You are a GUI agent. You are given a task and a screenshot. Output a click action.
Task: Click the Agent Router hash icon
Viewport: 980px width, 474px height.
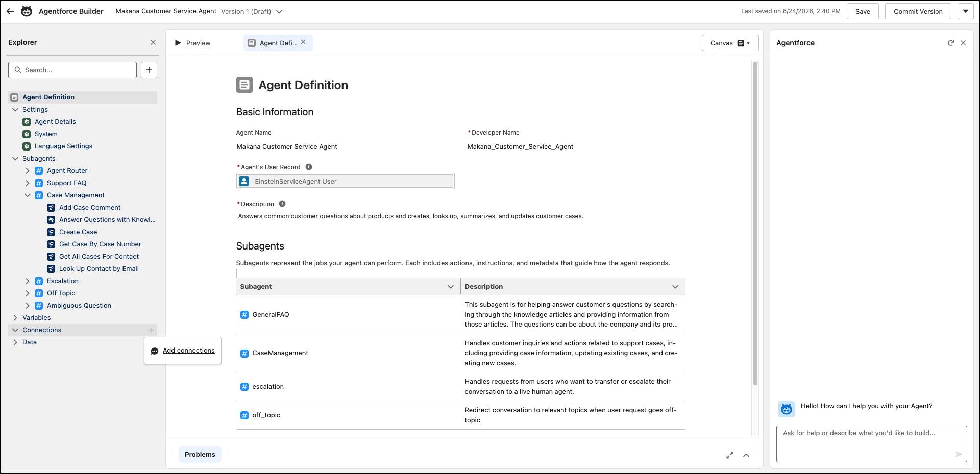tap(39, 171)
